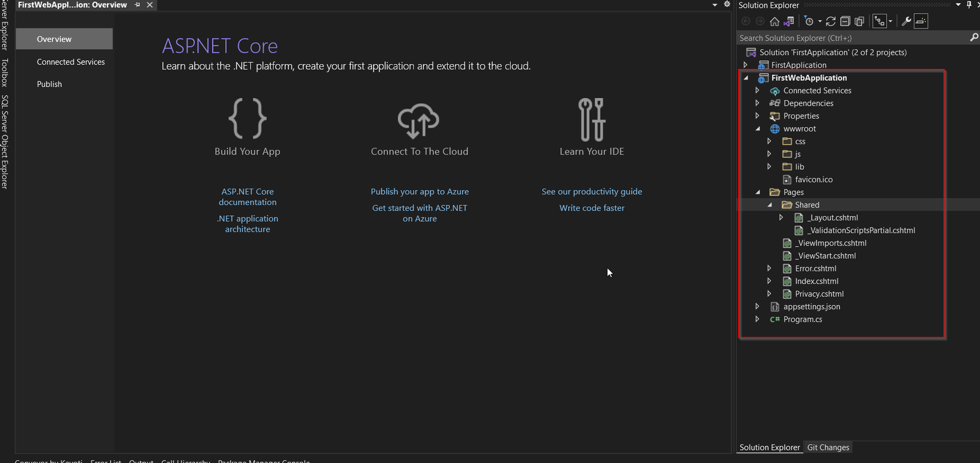Click the Build Your App braces icon

[x=248, y=118]
